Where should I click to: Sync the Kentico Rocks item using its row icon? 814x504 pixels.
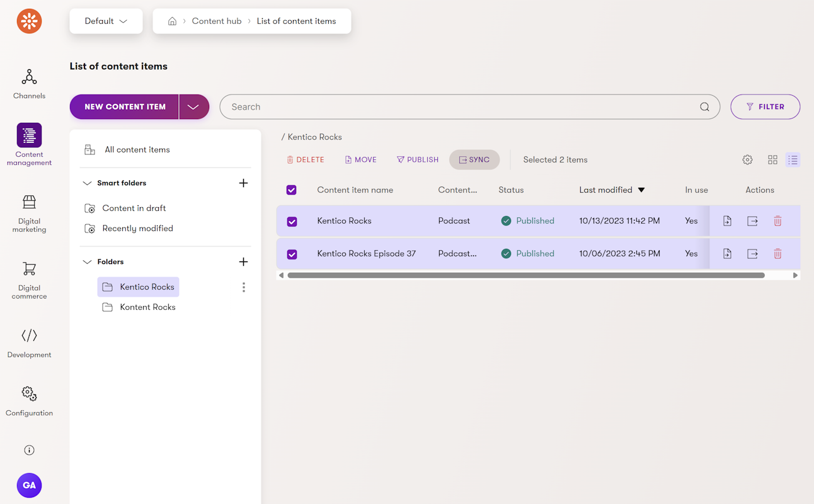click(752, 221)
